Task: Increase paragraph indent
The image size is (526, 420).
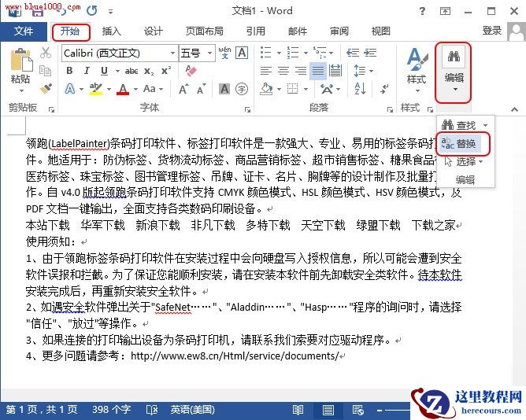Action: tap(370, 53)
